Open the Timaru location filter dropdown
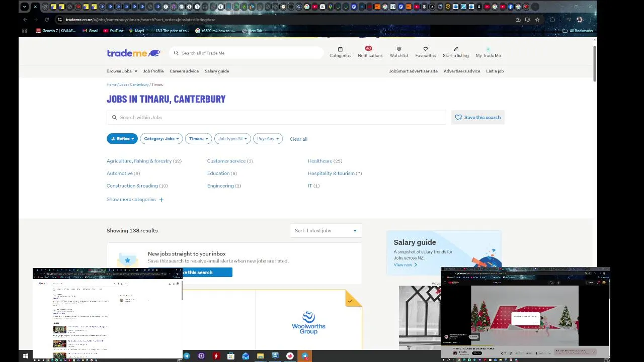 tap(198, 139)
